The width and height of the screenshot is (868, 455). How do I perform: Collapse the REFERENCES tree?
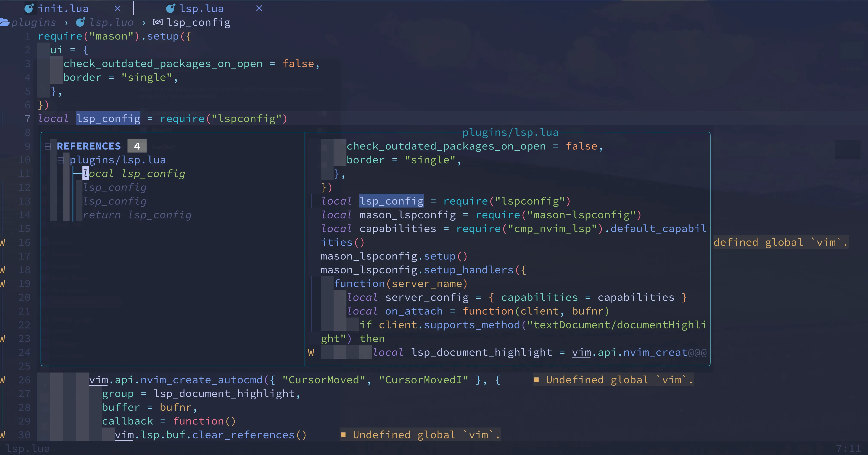pyautogui.click(x=48, y=146)
